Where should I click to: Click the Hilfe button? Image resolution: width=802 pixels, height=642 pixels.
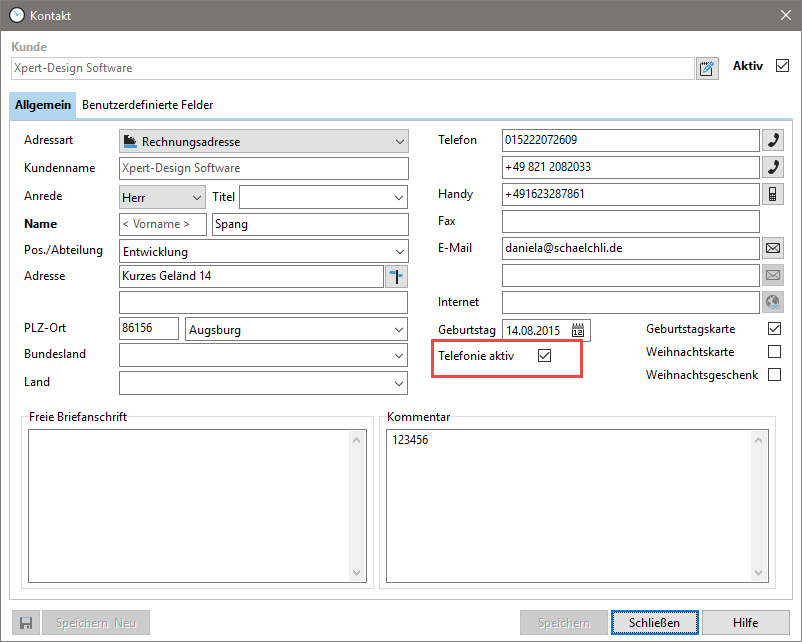pos(745,622)
